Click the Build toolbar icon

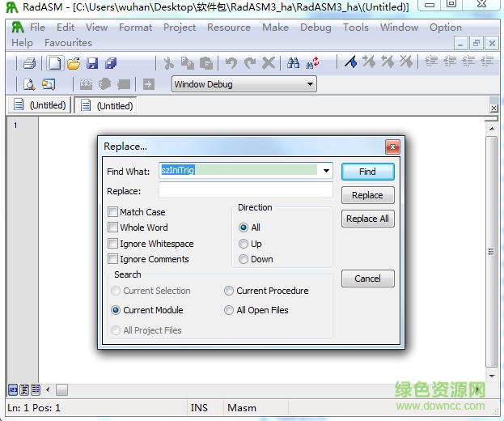click(105, 84)
